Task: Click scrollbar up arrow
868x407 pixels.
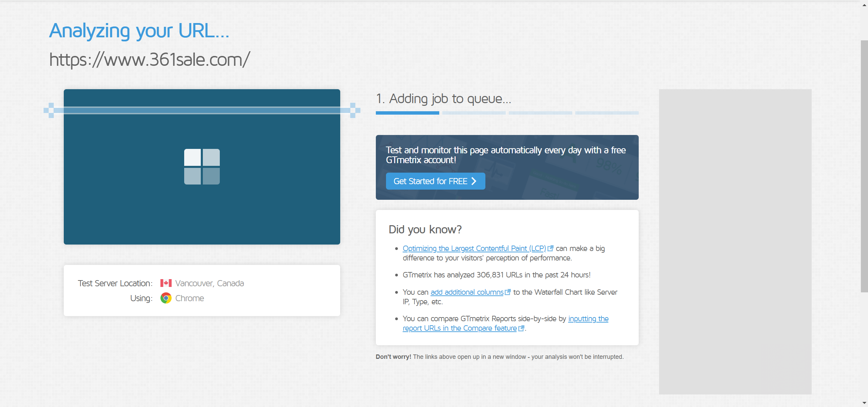Action: [864, 4]
